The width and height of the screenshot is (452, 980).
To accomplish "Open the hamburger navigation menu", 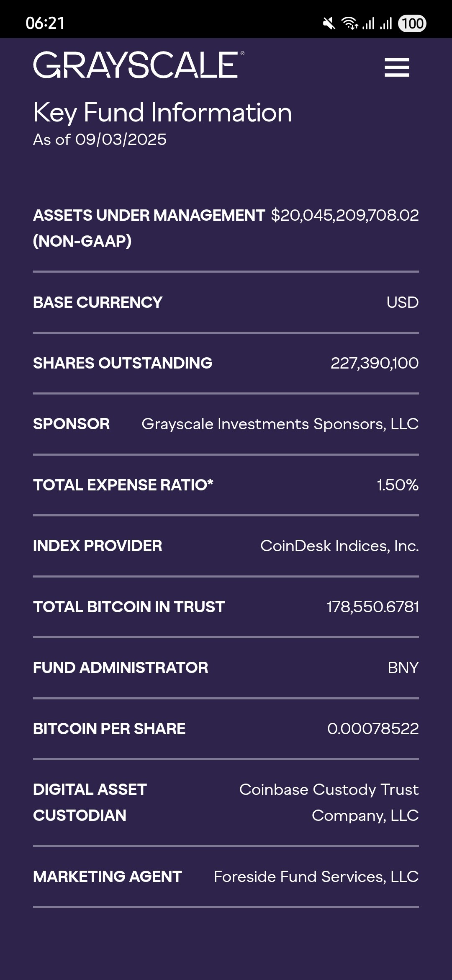I will pyautogui.click(x=397, y=67).
